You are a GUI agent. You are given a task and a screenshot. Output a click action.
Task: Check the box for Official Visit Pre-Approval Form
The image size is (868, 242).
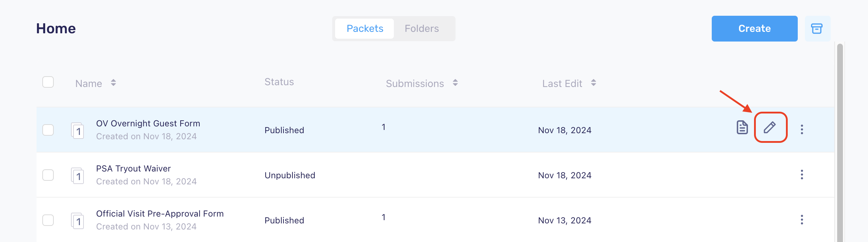pos(48,220)
